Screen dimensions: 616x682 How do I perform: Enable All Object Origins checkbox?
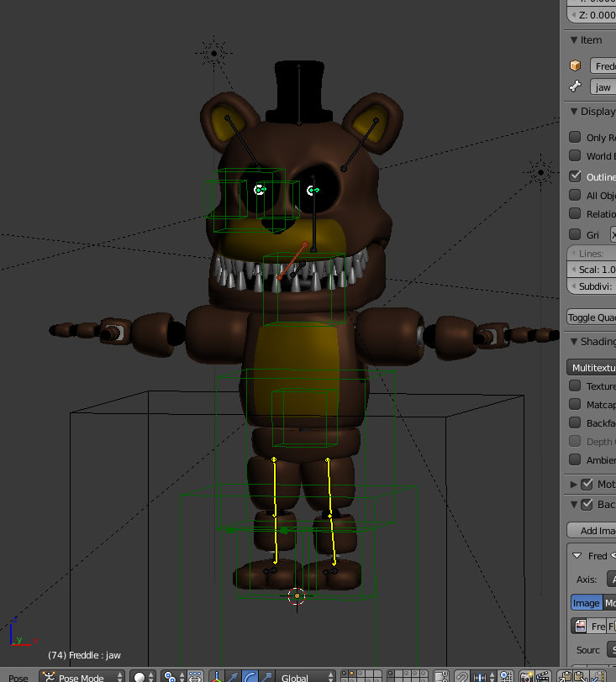(575, 195)
